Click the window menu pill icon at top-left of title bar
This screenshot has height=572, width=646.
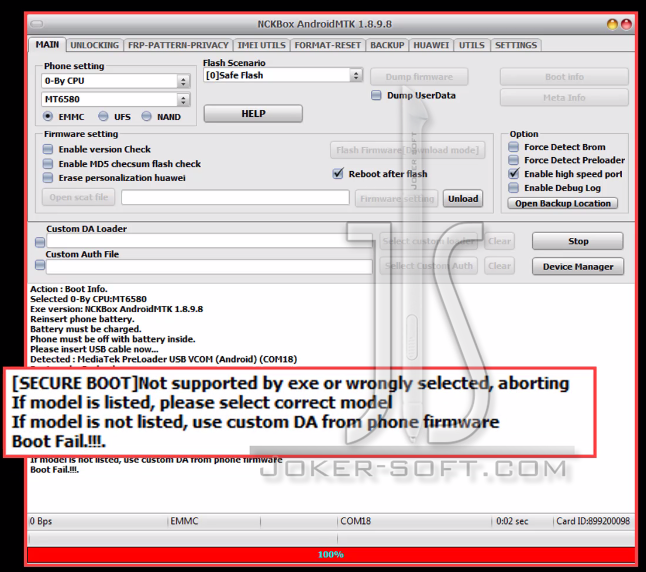(37, 23)
